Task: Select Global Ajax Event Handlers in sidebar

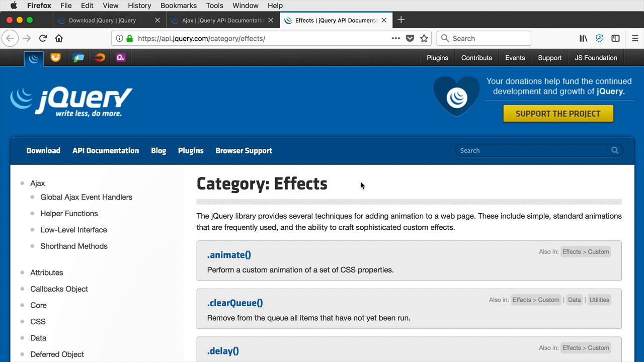Action: (86, 197)
